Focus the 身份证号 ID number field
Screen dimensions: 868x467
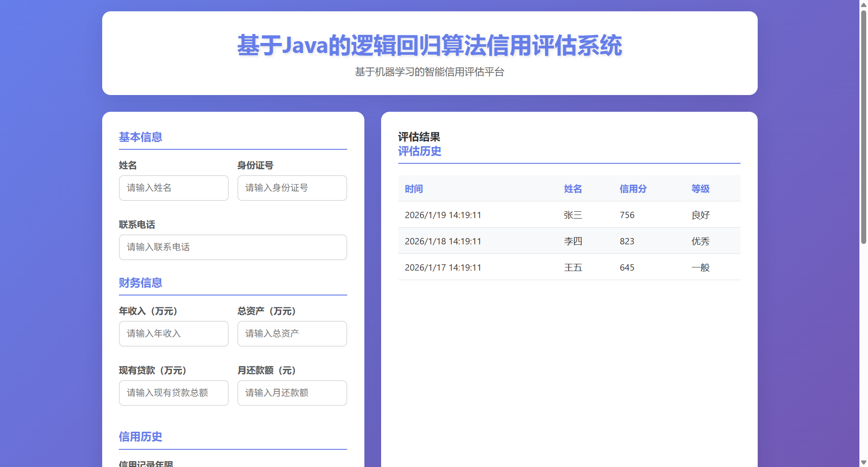[x=292, y=188]
